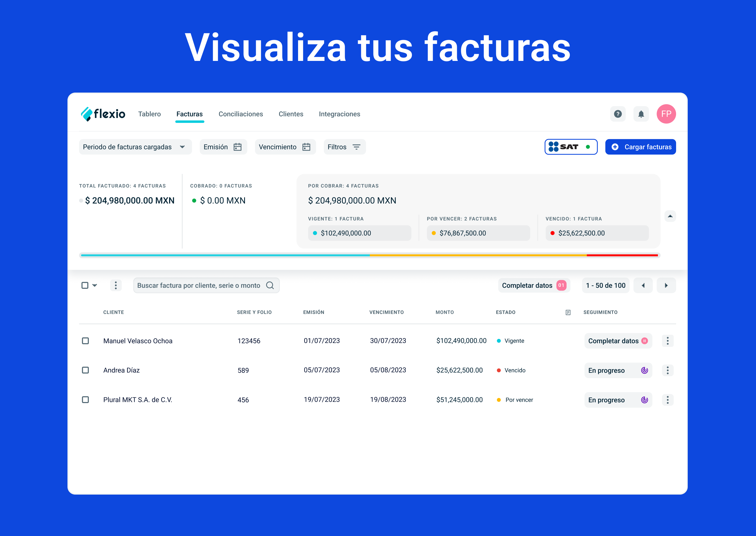Select the checkbox for Manuel Velasco Ochoa
This screenshot has width=756, height=536.
point(86,341)
